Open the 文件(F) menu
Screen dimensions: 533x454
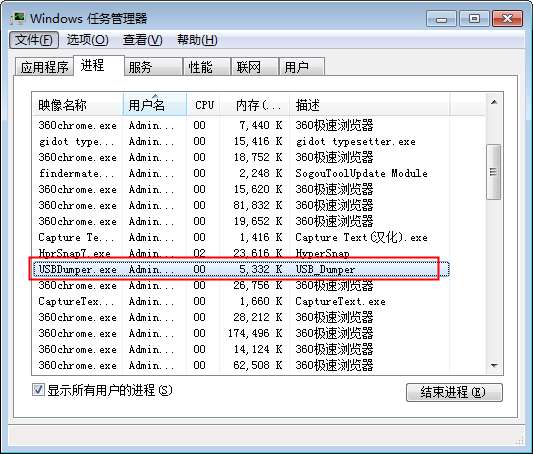click(34, 40)
